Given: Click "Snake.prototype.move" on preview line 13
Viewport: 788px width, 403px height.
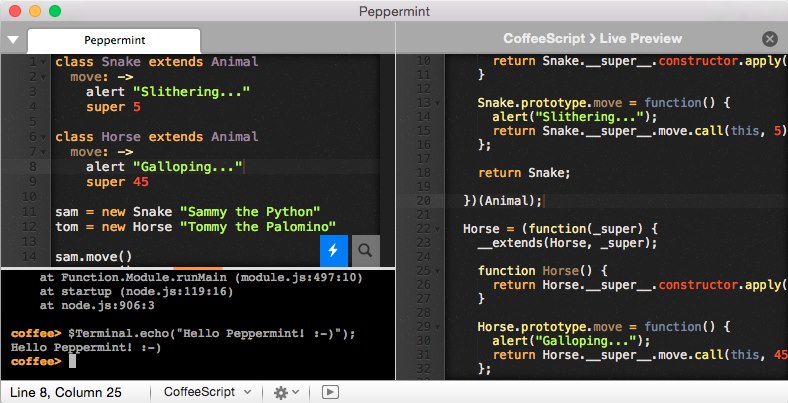Looking at the screenshot, I should coord(550,103).
